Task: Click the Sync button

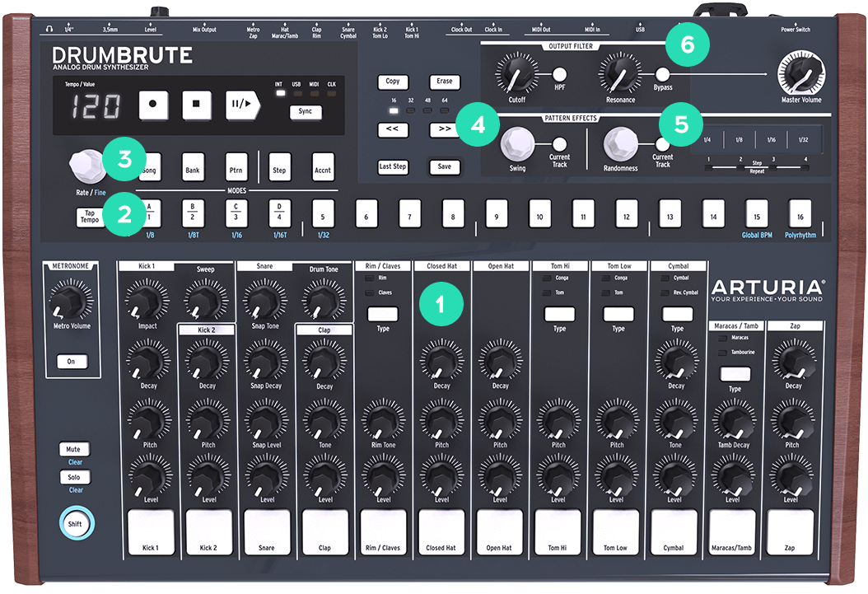Action: click(x=306, y=112)
